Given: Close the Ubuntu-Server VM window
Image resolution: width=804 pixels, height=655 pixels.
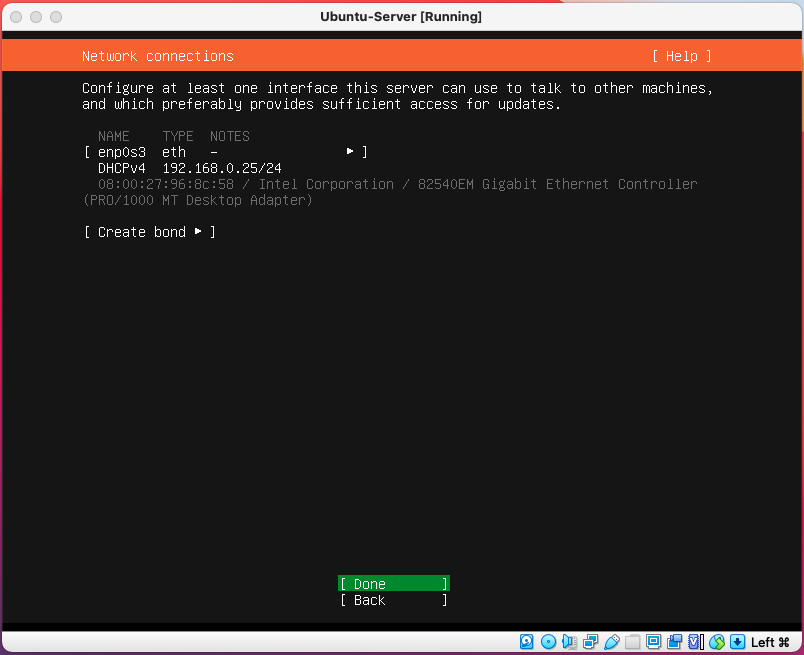Looking at the screenshot, I should [x=16, y=17].
